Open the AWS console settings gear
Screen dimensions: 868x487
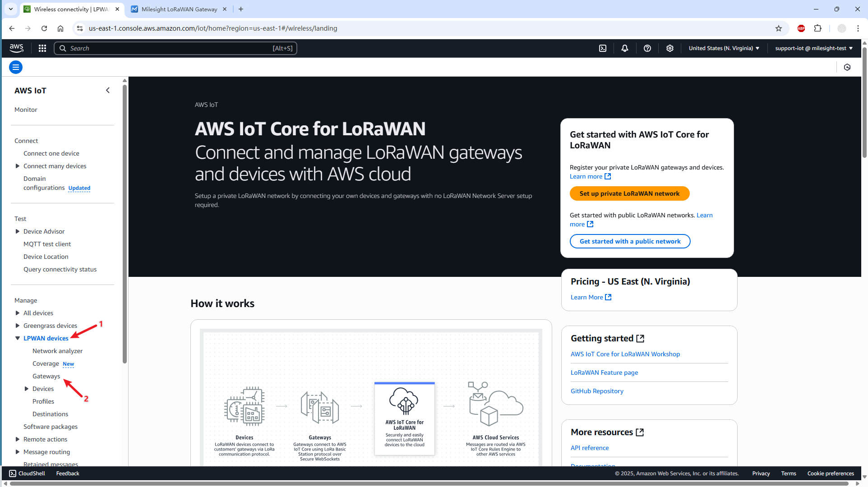pos(670,48)
